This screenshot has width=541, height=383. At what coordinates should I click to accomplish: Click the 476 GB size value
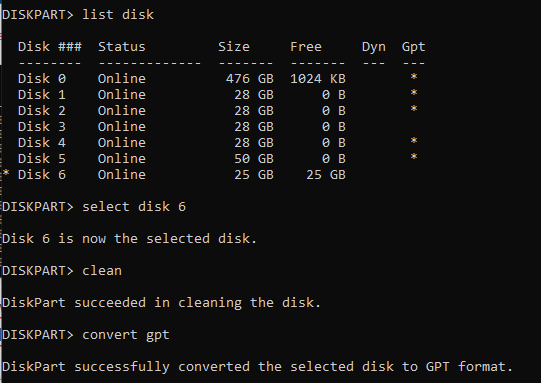(250, 79)
